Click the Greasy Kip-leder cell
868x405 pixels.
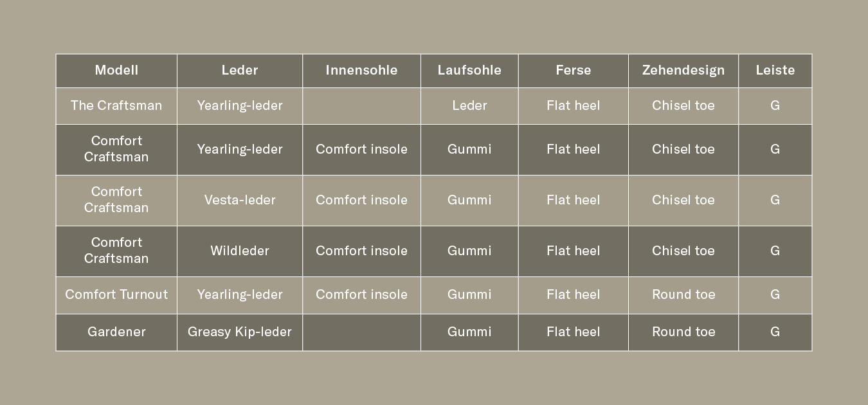coord(240,332)
